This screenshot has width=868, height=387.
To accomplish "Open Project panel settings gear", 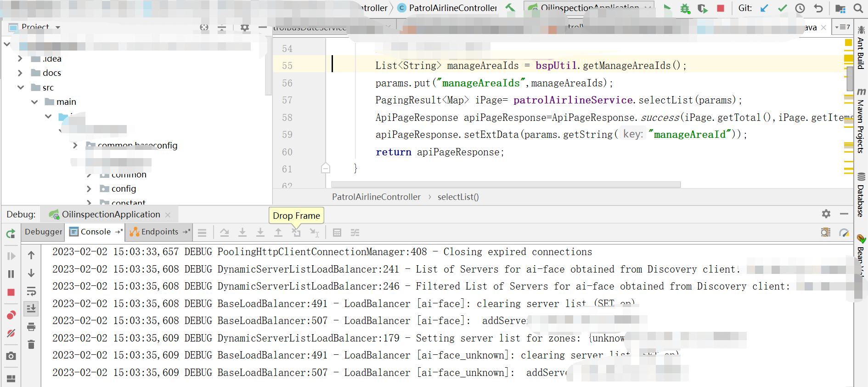I will [x=245, y=28].
